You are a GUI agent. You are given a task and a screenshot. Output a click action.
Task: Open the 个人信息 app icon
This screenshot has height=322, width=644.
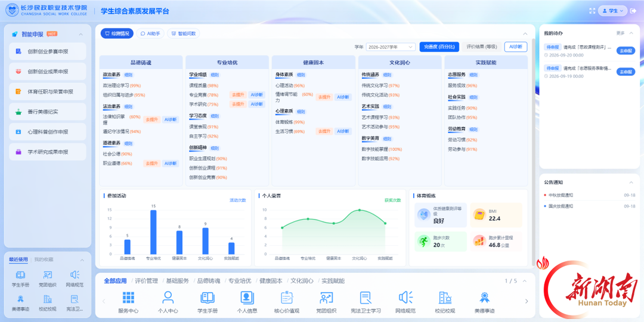point(247,298)
